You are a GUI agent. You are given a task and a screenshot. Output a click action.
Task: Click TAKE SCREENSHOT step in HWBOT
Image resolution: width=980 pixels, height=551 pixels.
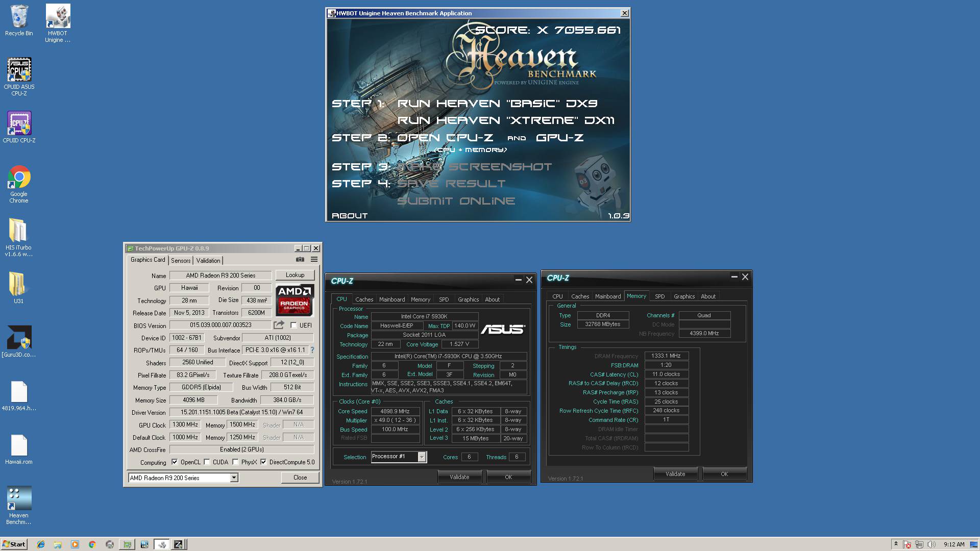point(475,167)
